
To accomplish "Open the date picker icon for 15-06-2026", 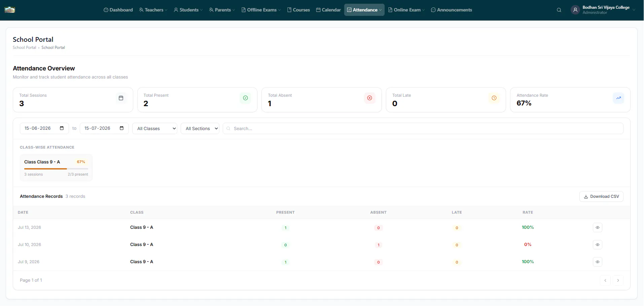I will (x=62, y=128).
